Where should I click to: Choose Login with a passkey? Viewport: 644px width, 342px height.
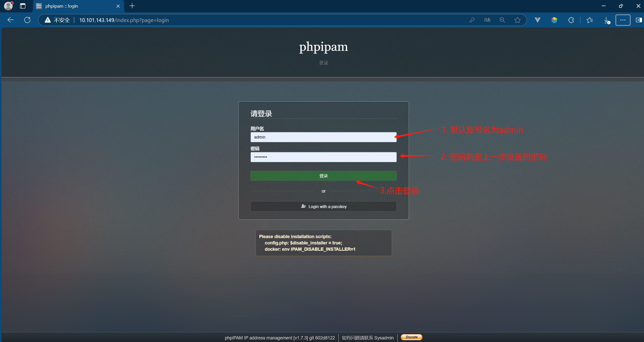pos(324,206)
